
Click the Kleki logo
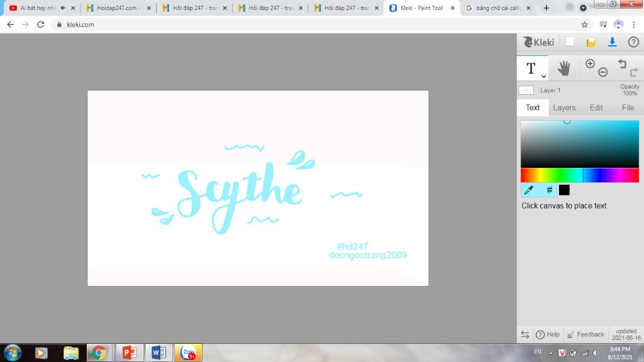tap(538, 42)
